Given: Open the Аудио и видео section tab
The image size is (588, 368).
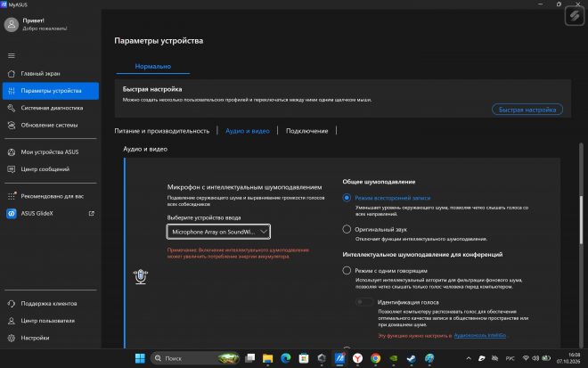Looking at the screenshot, I should coord(248,131).
